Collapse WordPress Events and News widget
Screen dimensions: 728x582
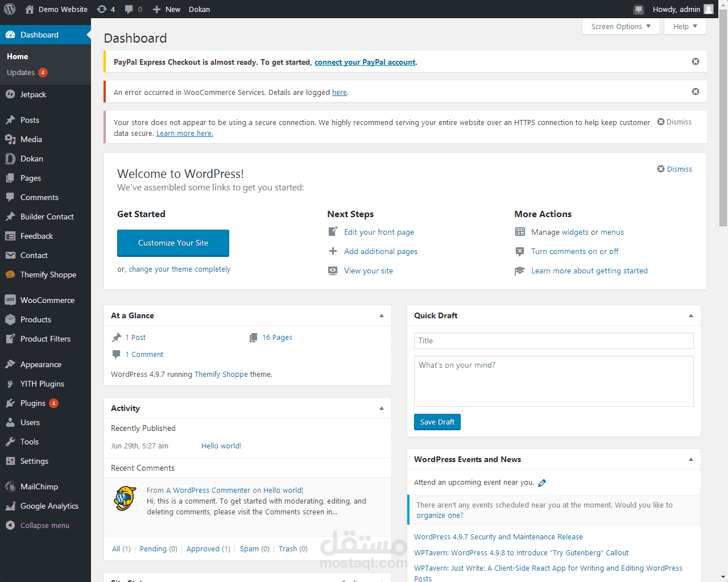pos(691,459)
